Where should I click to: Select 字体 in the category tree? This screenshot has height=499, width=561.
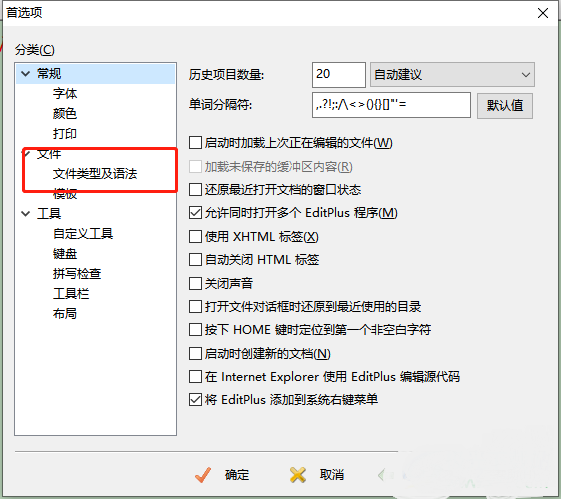(65, 94)
